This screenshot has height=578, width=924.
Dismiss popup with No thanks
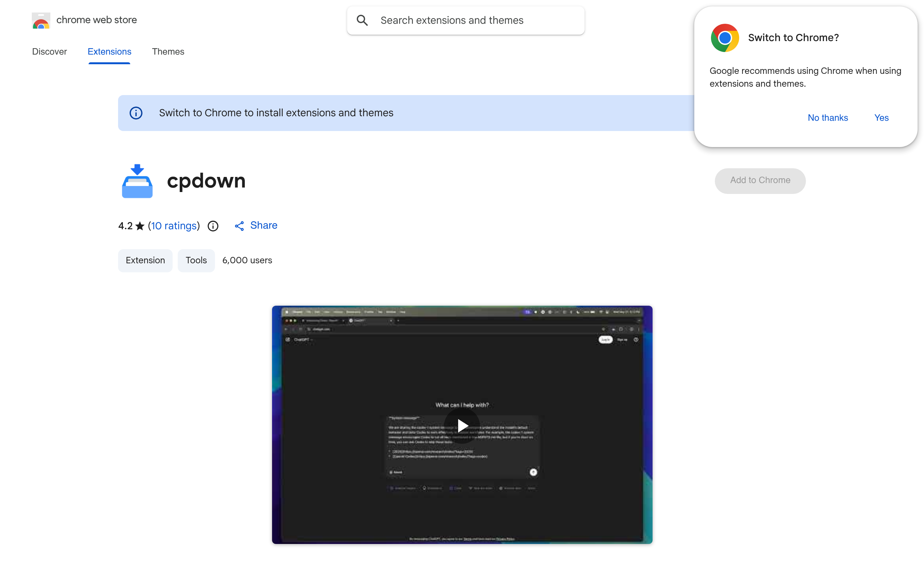click(x=827, y=118)
